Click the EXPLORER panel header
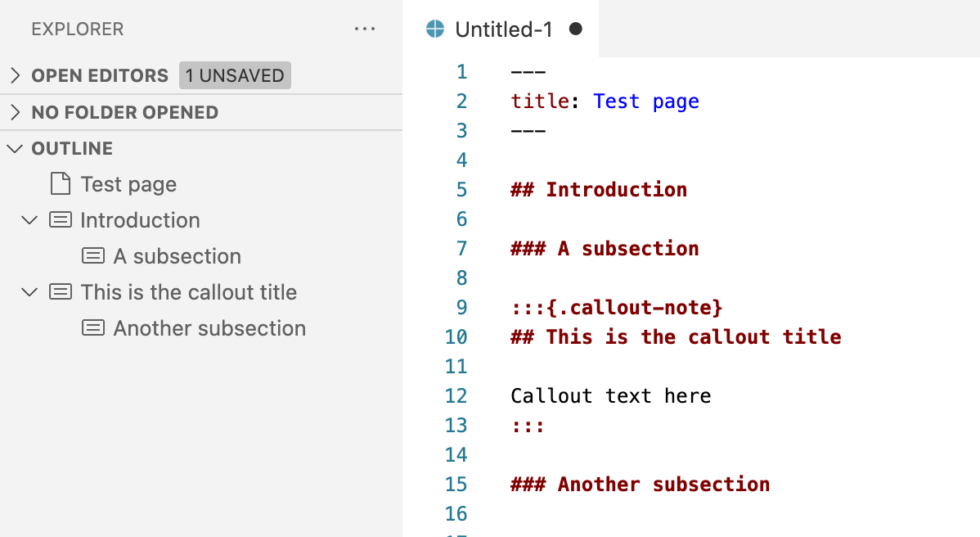The image size is (980, 537). click(77, 29)
